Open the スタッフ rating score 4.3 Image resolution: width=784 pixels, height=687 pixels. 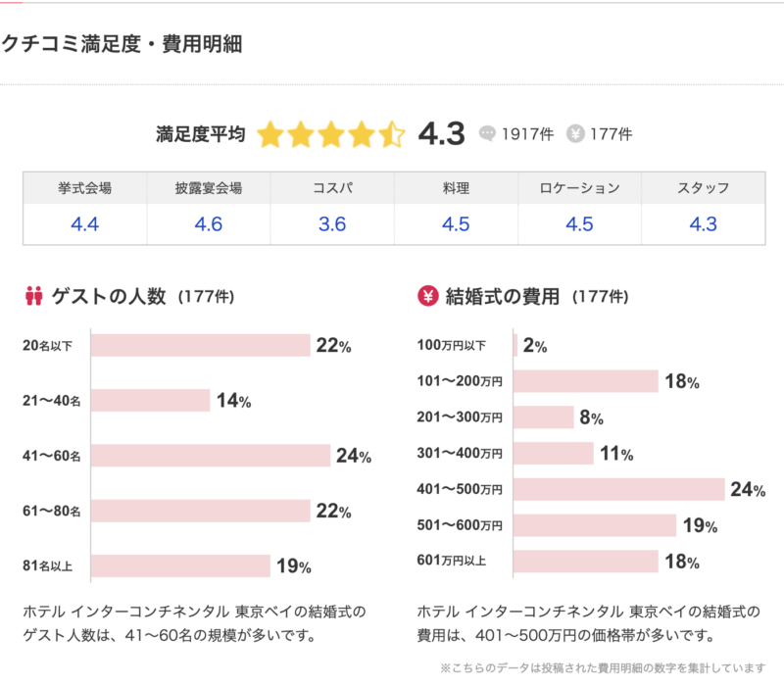[x=704, y=224]
